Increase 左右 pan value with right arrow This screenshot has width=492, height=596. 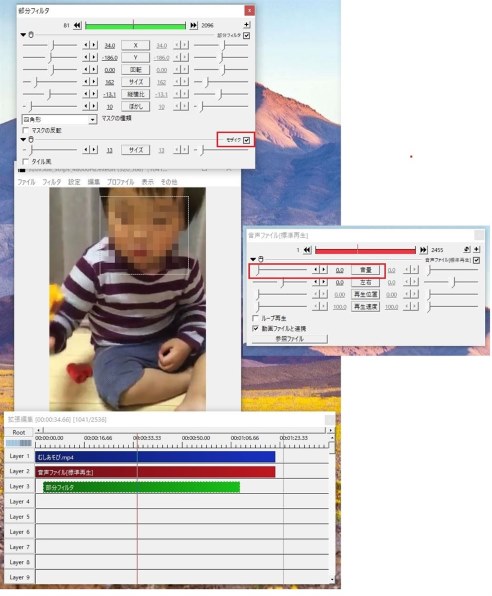(324, 282)
